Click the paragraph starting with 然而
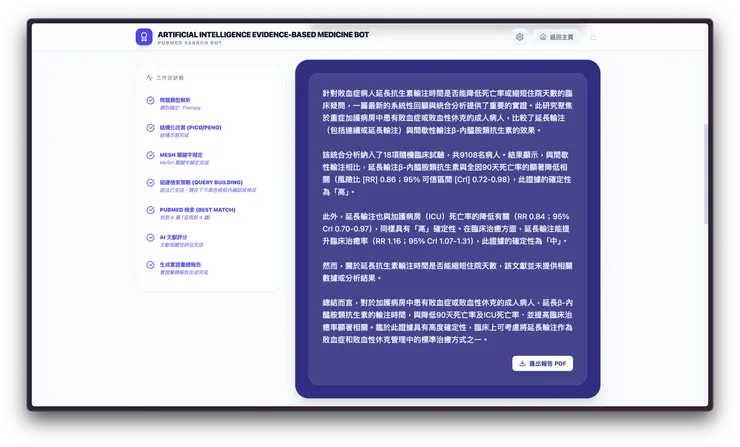This screenshot has height=447, width=740. point(447,272)
